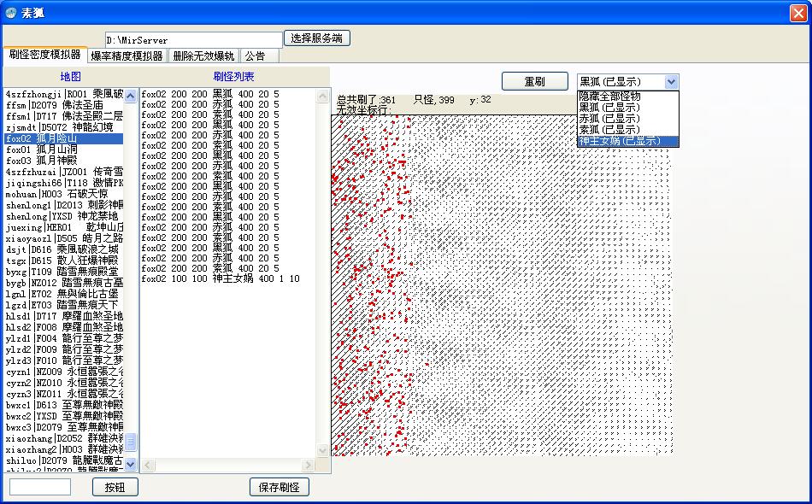The width and height of the screenshot is (812, 504).
Task: Click the map list scroll-up arrow
Action: [x=131, y=95]
